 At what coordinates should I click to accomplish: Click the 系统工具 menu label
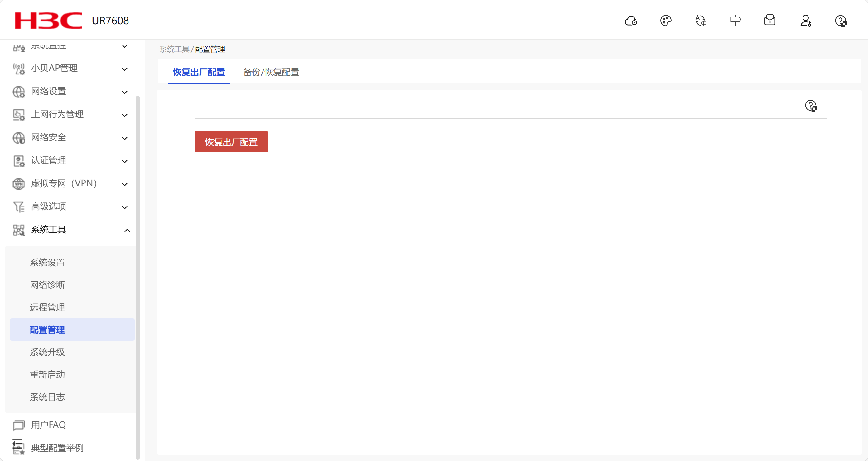(49, 230)
